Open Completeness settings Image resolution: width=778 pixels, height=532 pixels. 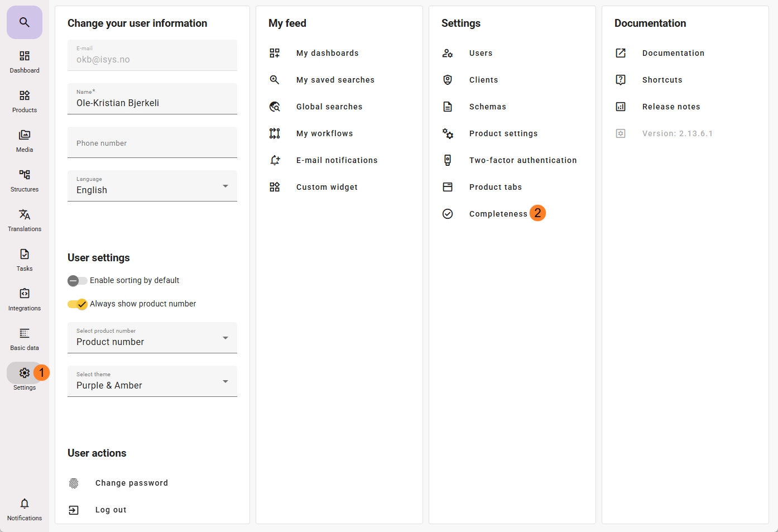coord(498,214)
